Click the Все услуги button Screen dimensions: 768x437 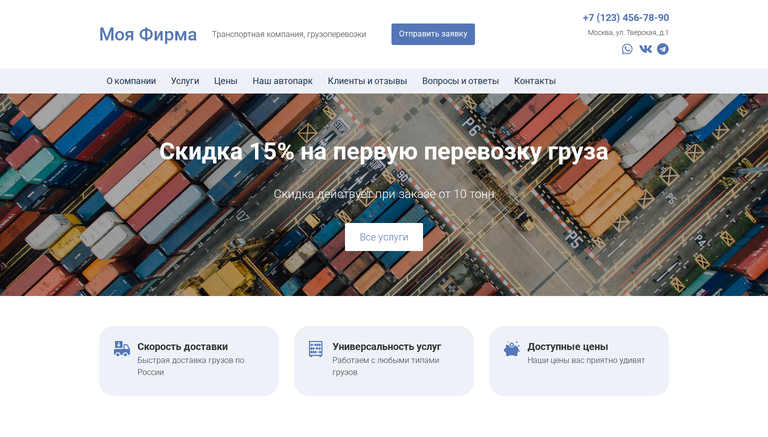(x=384, y=237)
